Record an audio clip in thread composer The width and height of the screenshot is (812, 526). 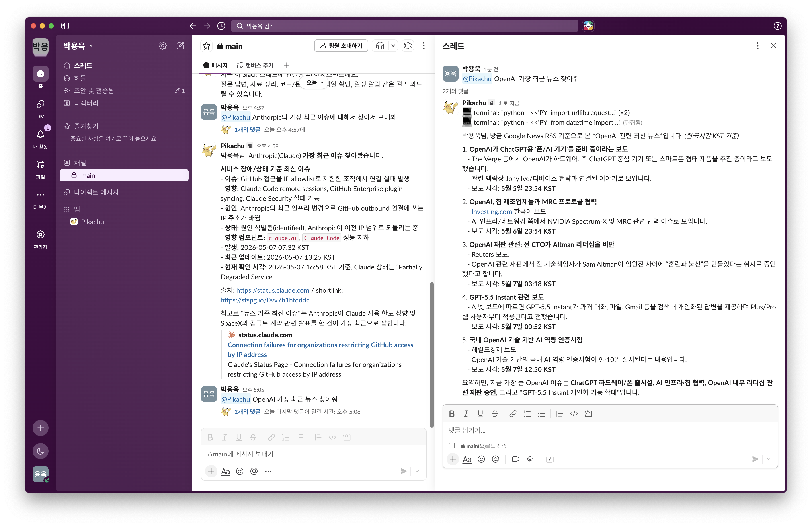tap(530, 459)
